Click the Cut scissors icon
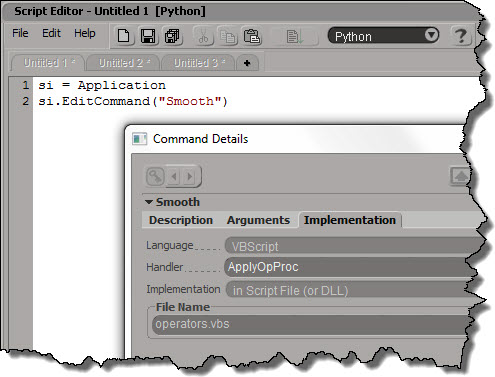Screen dimensions: 495x377 pyautogui.click(x=203, y=36)
